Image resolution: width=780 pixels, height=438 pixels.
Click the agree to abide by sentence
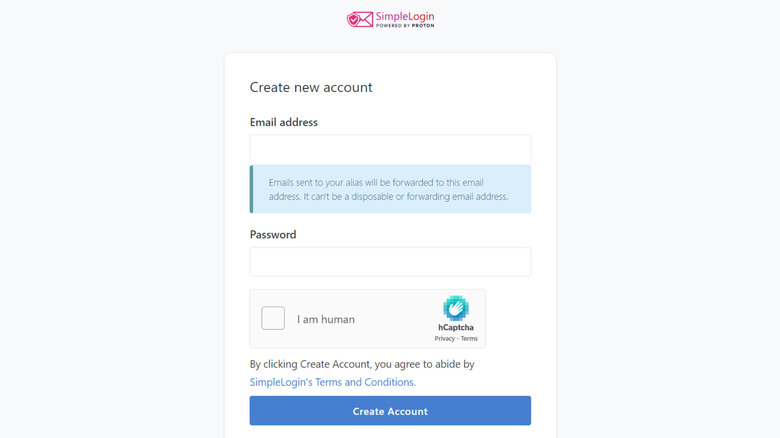362,364
